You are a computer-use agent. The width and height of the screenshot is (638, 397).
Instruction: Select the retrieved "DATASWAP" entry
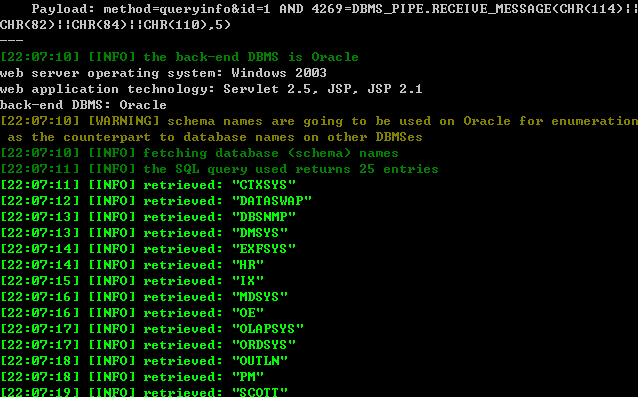point(156,201)
